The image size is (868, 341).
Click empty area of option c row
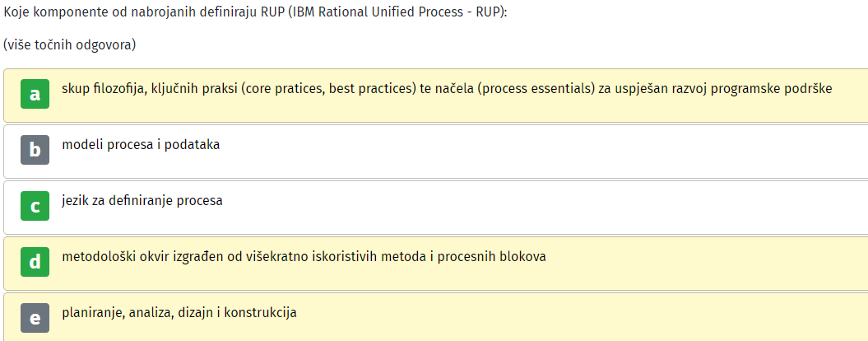click(x=542, y=208)
